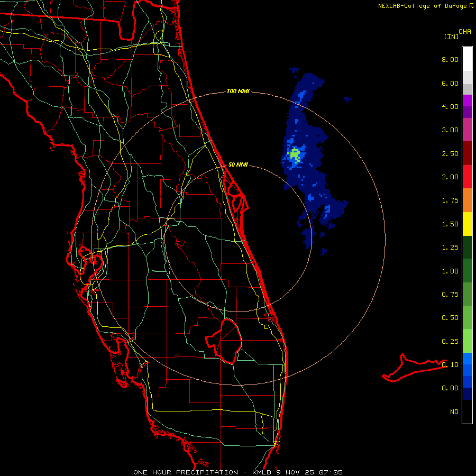Pick the white swatch at legend top
476x476 pixels.
pyautogui.click(x=467, y=59)
